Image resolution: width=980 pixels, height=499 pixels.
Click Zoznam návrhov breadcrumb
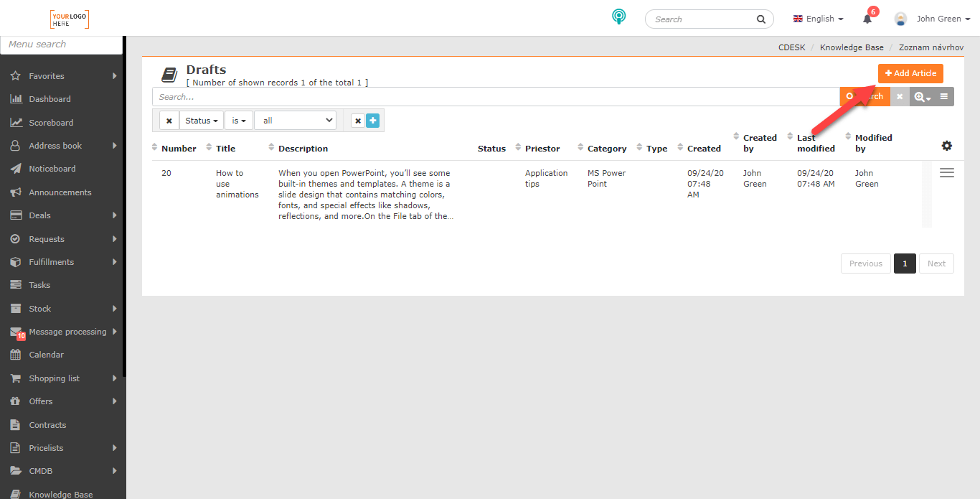[x=931, y=47]
